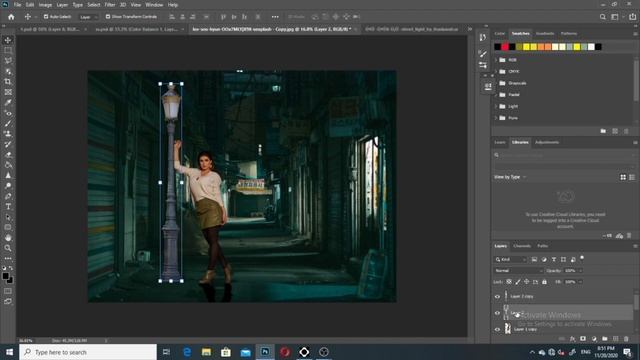Click the Libraries search field
This screenshot has width=640, height=360.
(x=563, y=155)
